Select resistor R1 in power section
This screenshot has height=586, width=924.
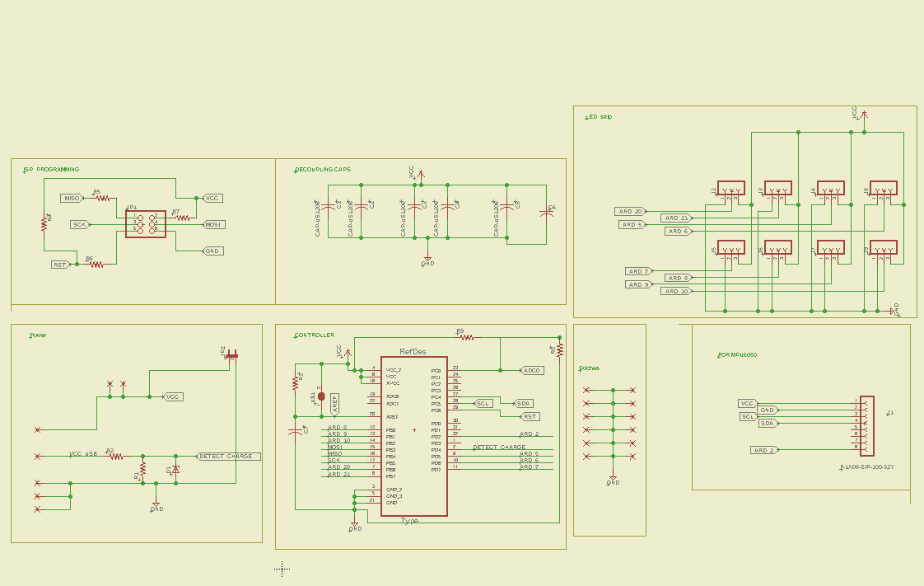[x=142, y=469]
